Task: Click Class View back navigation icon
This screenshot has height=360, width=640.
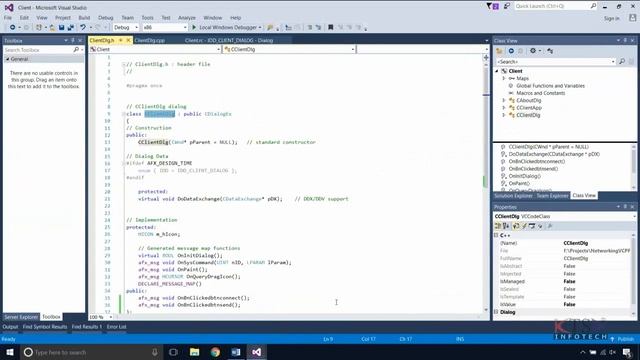Action: [x=511, y=51]
